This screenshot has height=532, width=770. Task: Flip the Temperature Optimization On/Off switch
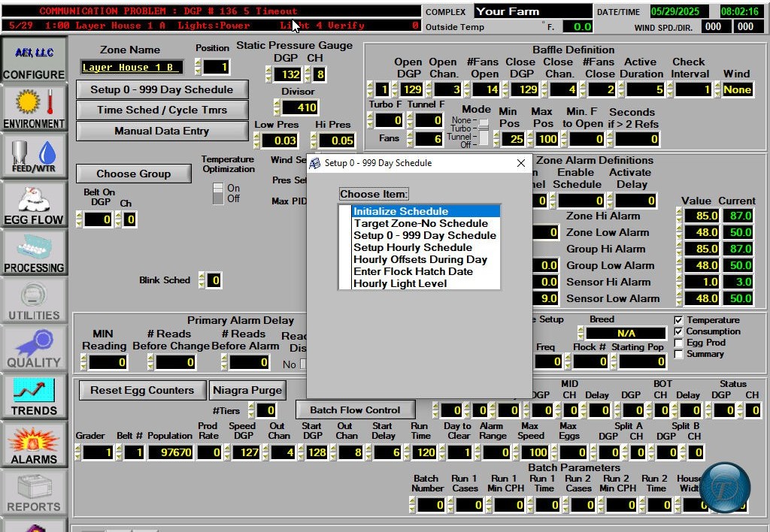[x=218, y=193]
